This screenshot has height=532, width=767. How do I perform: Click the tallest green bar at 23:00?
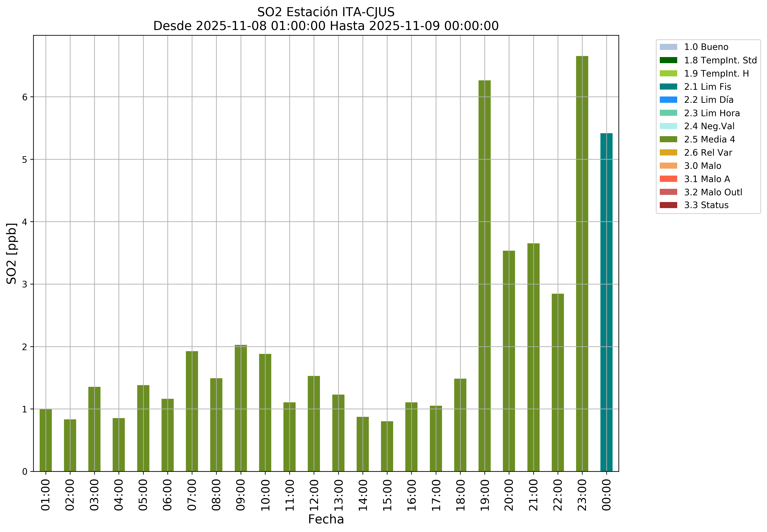tap(582, 263)
